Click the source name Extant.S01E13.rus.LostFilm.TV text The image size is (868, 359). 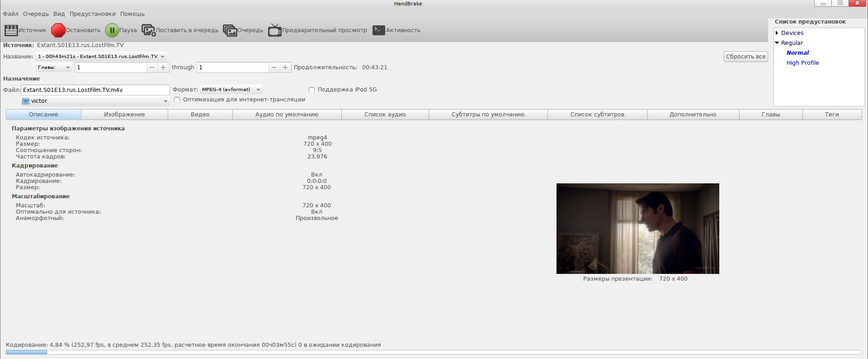(x=80, y=45)
